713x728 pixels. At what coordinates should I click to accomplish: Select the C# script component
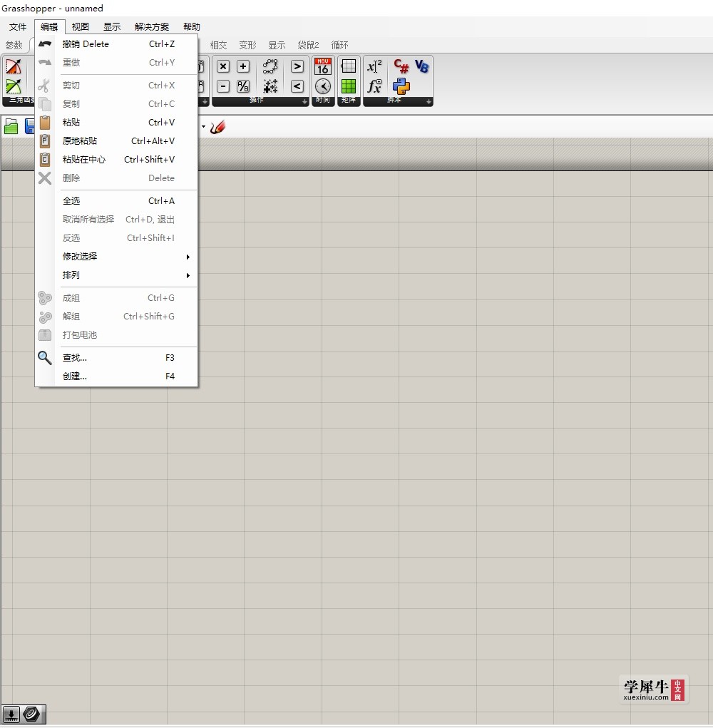coord(401,66)
